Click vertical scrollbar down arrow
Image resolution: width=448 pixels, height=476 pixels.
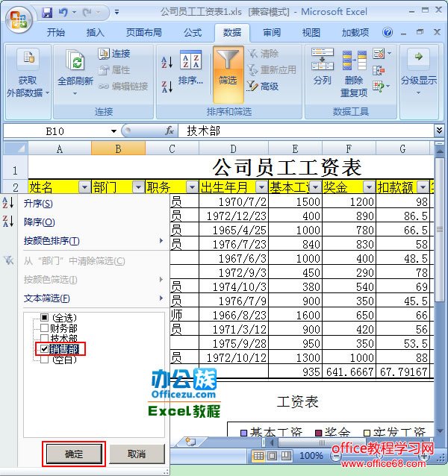tap(440, 430)
